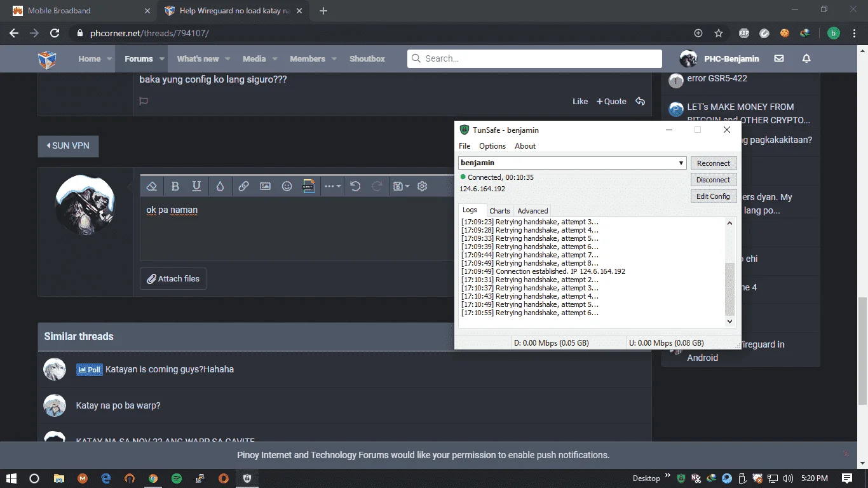This screenshot has height=488, width=868.
Task: Open Microsoft Edge from the taskbar
Action: [x=106, y=478]
